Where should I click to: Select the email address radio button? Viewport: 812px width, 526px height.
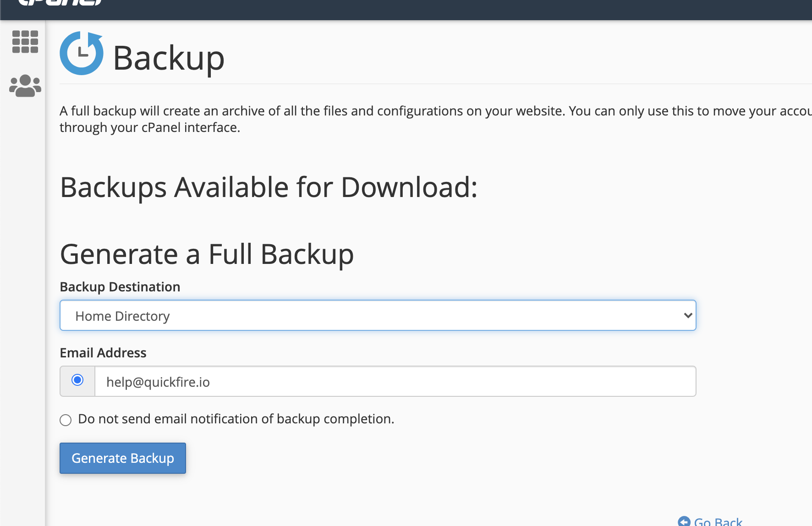point(77,380)
